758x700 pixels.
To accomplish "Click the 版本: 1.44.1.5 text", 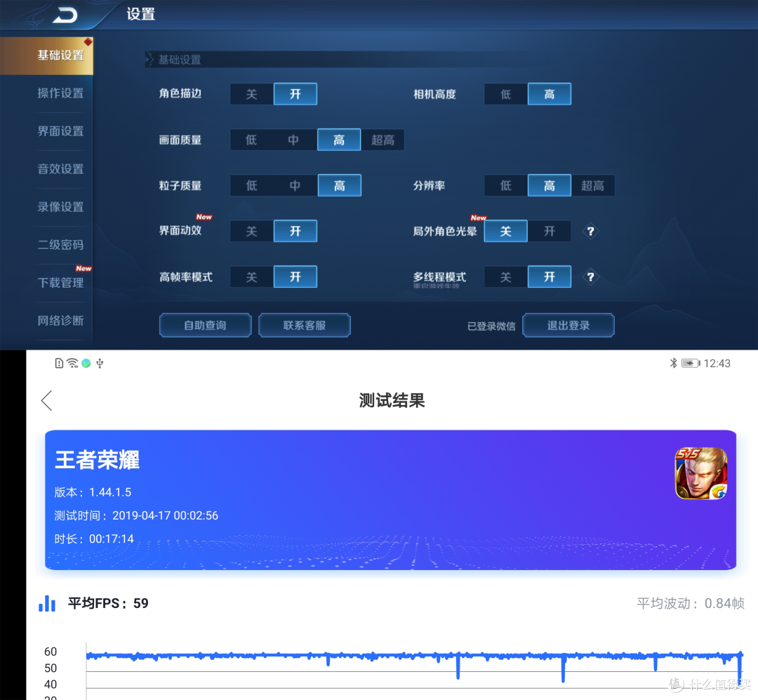I will pos(93,492).
